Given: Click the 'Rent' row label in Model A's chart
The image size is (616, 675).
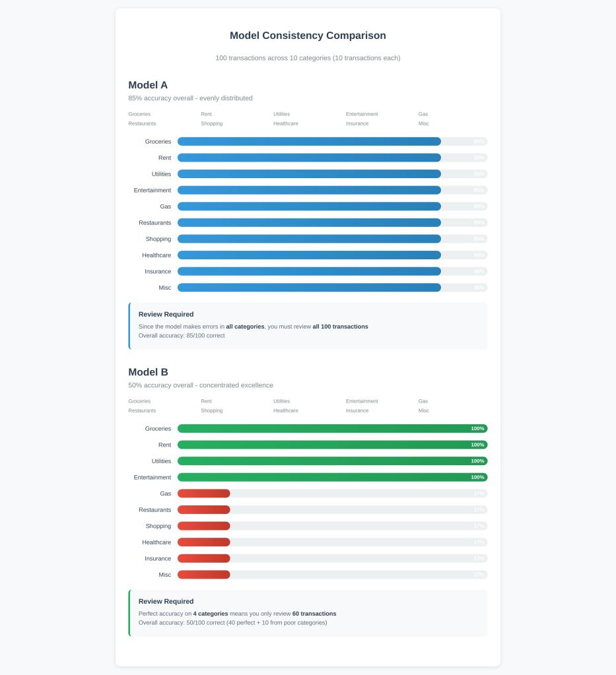Looking at the screenshot, I should [x=164, y=158].
